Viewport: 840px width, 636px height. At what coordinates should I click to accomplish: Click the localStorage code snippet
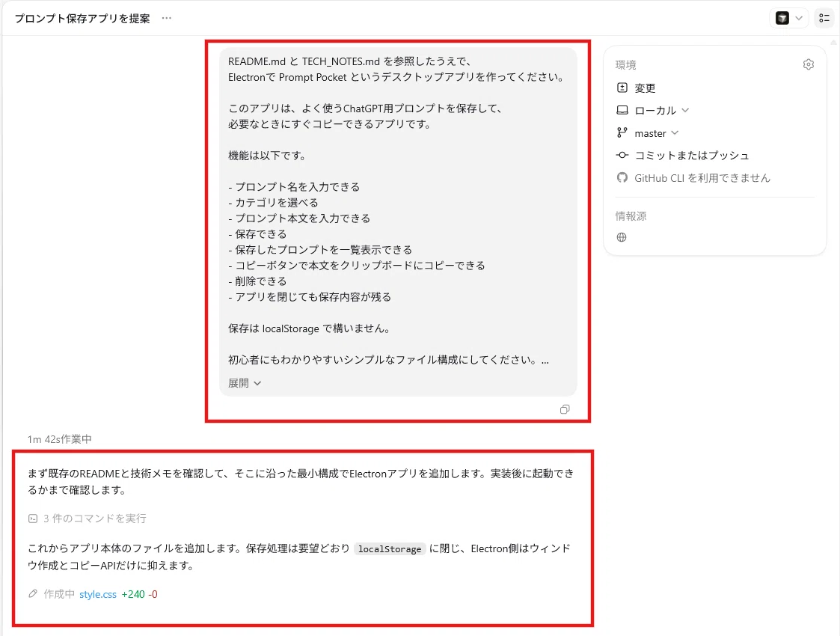click(390, 548)
